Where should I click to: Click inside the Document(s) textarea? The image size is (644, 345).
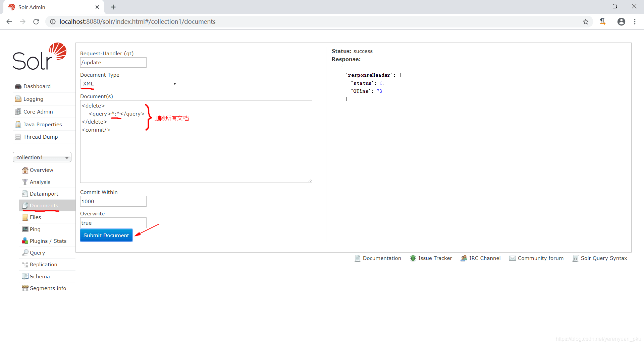click(x=196, y=142)
